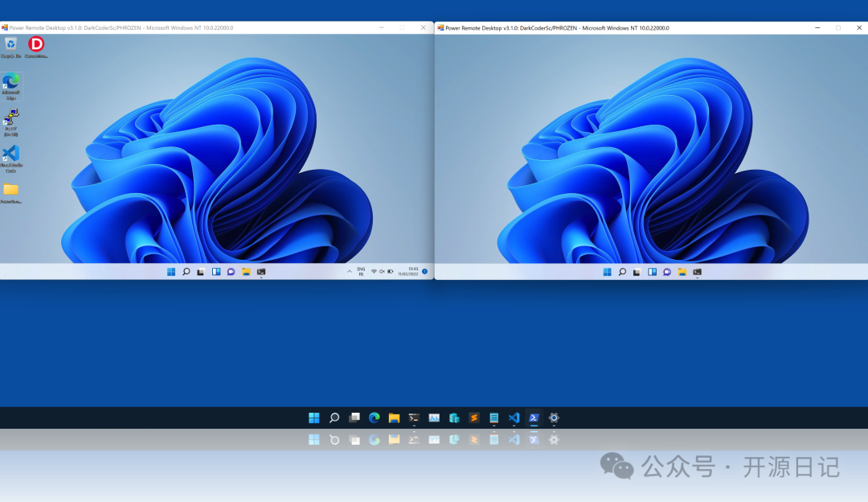Select Microsoft Edge shortcut on remote desktop
This screenshot has width=868, height=502.
click(x=10, y=83)
